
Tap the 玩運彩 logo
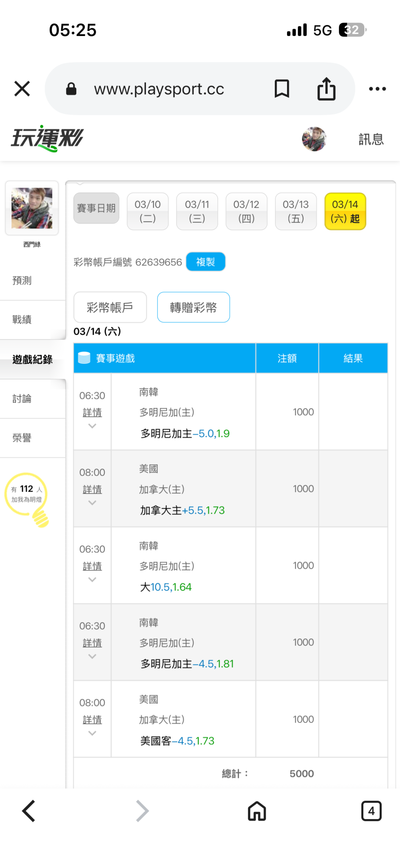coord(47,139)
